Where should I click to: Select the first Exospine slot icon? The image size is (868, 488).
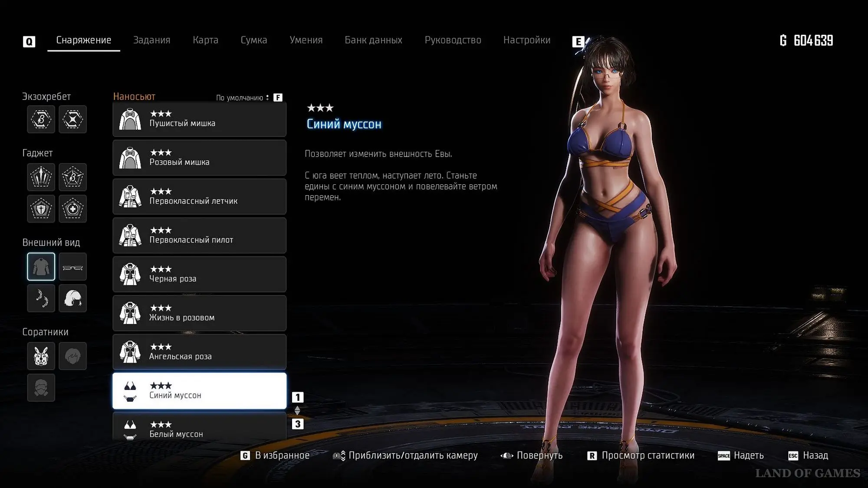click(x=41, y=119)
